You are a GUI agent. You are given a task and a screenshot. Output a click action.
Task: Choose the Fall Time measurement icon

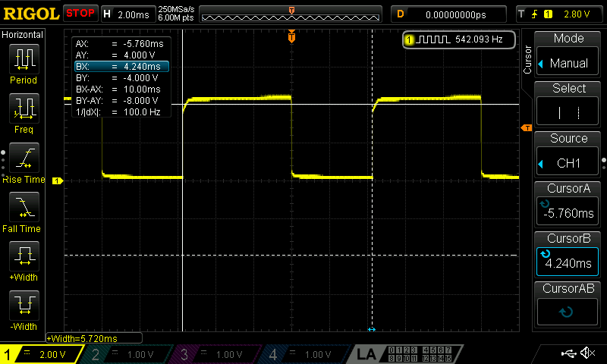(x=24, y=209)
